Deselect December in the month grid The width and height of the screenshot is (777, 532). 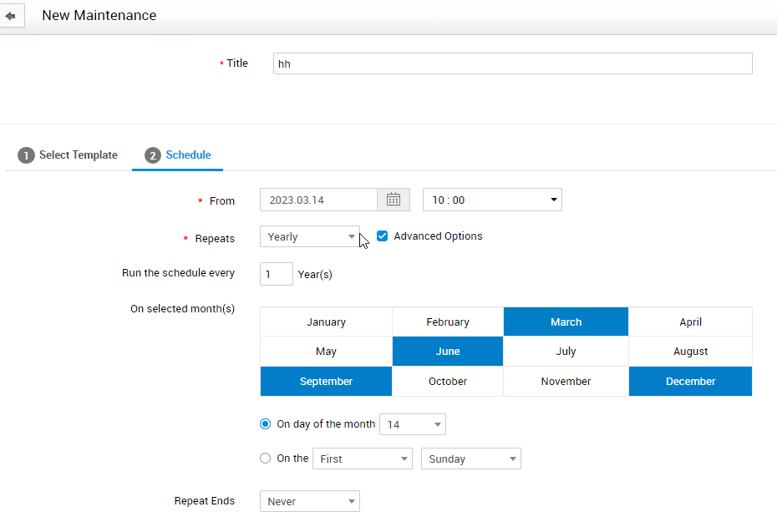[690, 382]
